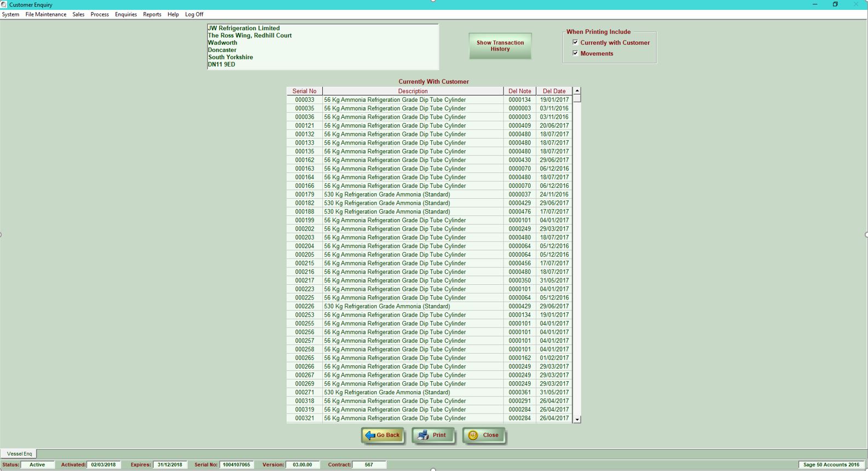The image size is (868, 471).
Task: Select row with serial 000162
Action: [429, 160]
